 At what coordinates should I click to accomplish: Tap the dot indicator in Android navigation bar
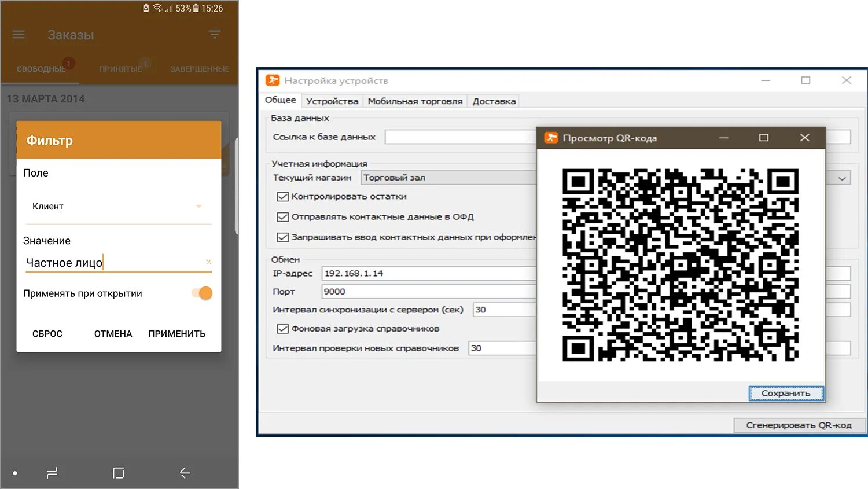[x=15, y=473]
